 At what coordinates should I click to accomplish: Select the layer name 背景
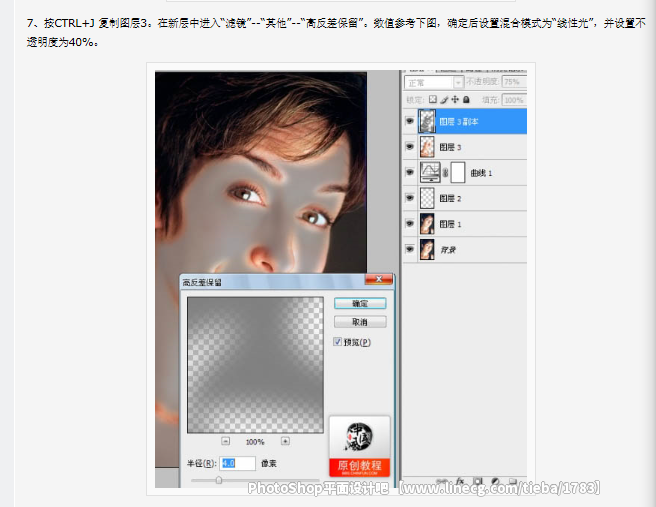(448, 250)
